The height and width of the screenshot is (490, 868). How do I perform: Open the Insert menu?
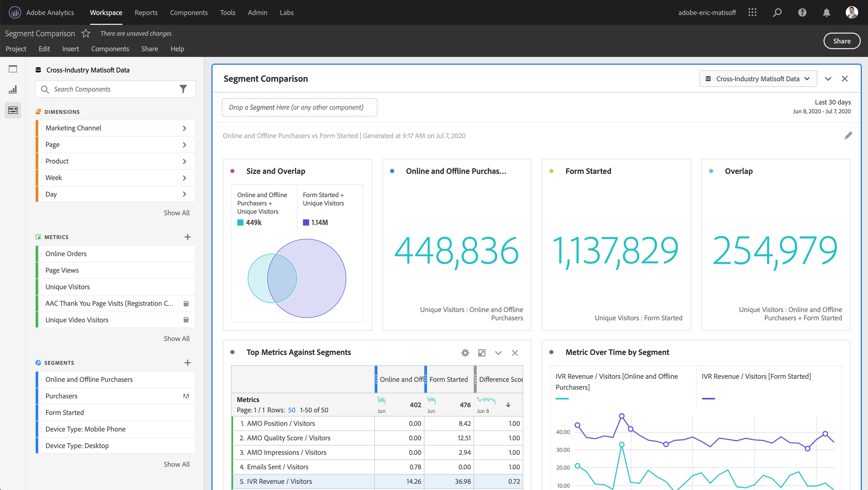pos(70,49)
